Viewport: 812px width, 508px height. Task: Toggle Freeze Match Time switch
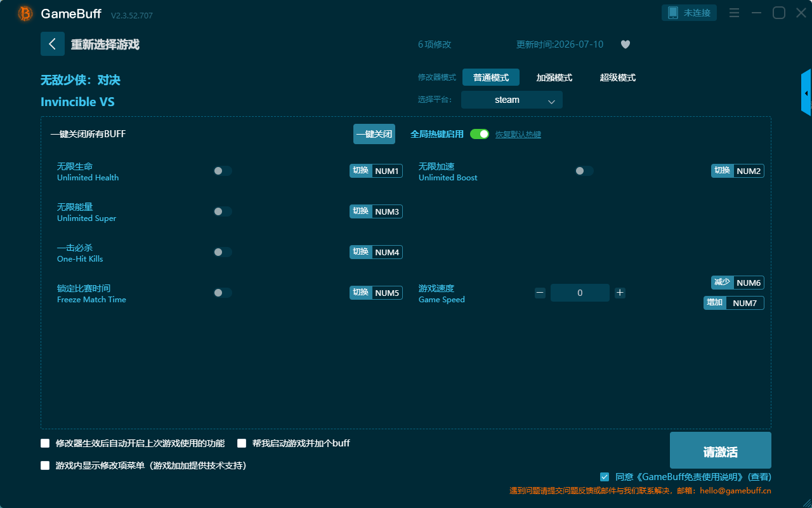click(223, 293)
